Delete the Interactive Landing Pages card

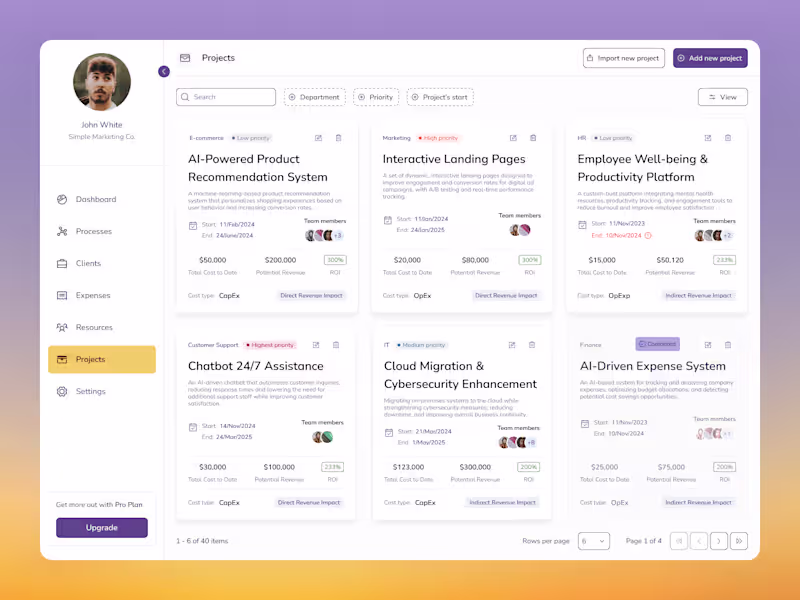click(x=533, y=138)
